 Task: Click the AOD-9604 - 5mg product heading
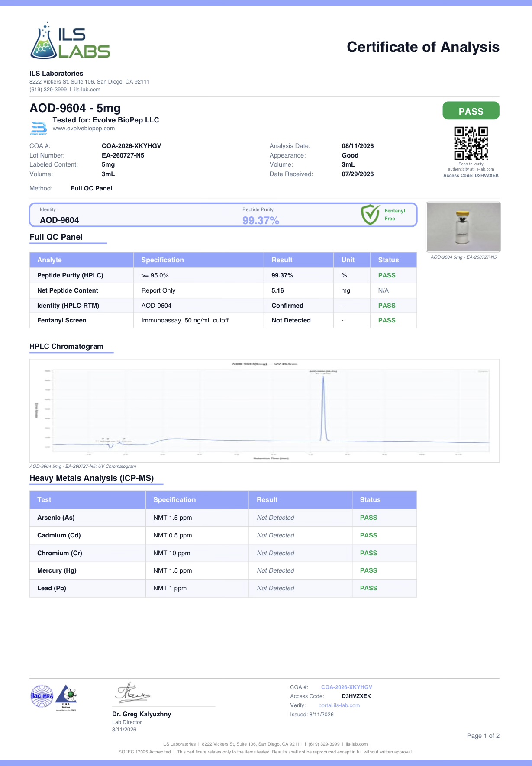(x=75, y=108)
